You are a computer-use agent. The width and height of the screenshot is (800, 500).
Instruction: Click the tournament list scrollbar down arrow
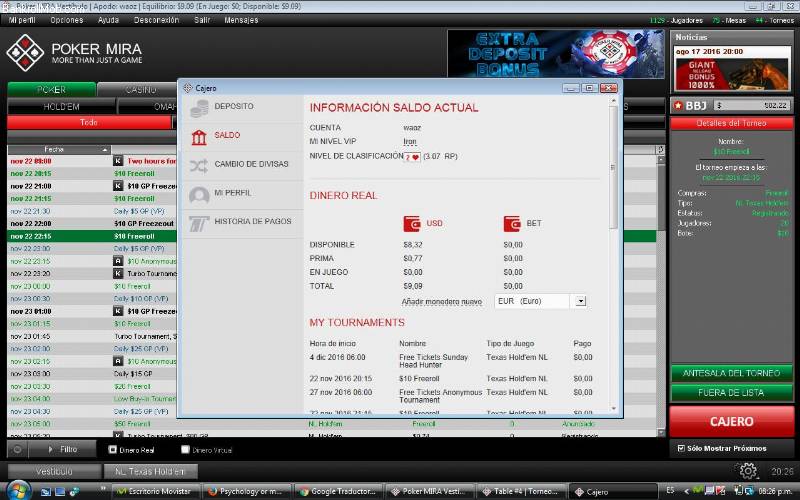pos(661,432)
